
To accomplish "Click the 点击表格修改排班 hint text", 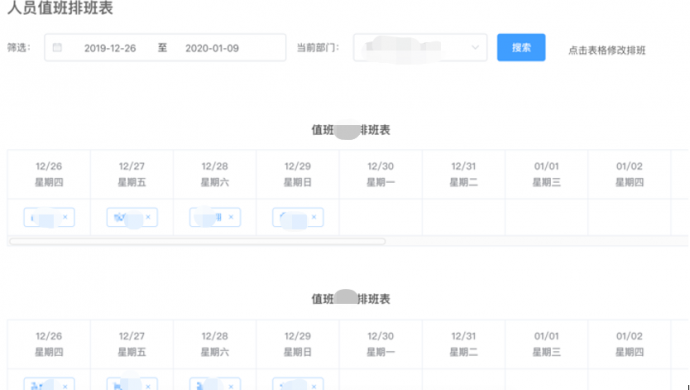I will coord(607,51).
